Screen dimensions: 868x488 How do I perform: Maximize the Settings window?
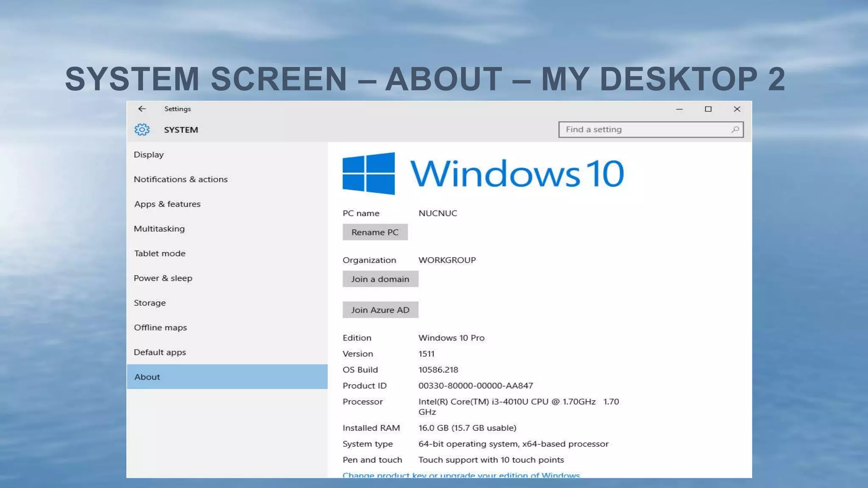point(708,109)
